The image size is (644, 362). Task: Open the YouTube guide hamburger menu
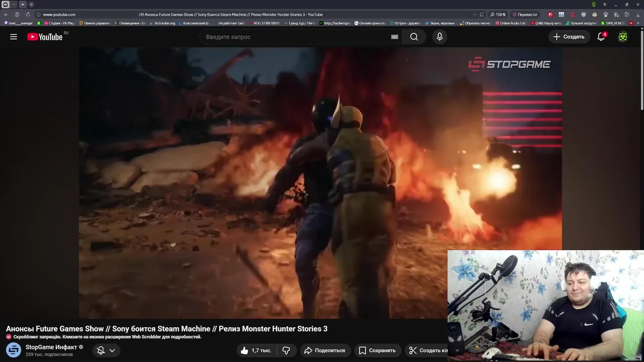14,37
